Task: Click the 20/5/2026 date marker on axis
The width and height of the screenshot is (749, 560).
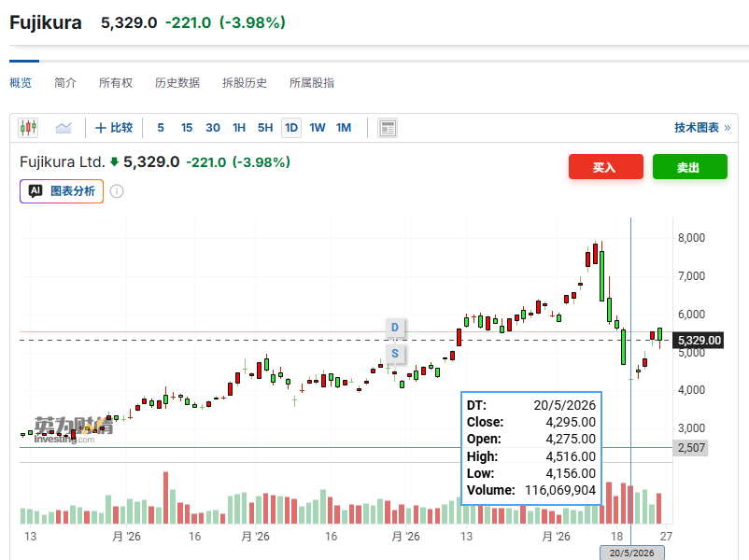Action: click(x=631, y=553)
